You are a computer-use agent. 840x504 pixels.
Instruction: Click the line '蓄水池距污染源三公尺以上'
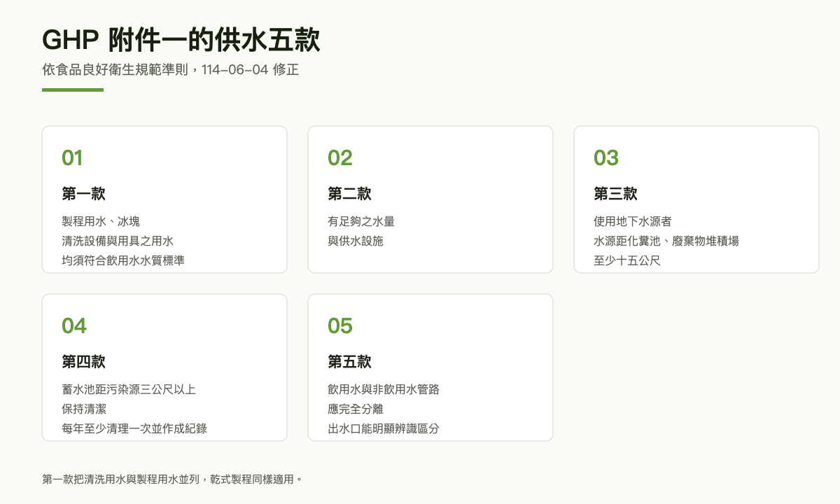coord(129,389)
